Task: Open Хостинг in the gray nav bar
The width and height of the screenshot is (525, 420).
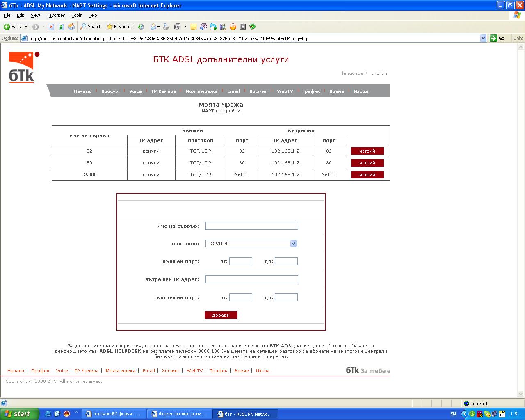Action: [258, 91]
